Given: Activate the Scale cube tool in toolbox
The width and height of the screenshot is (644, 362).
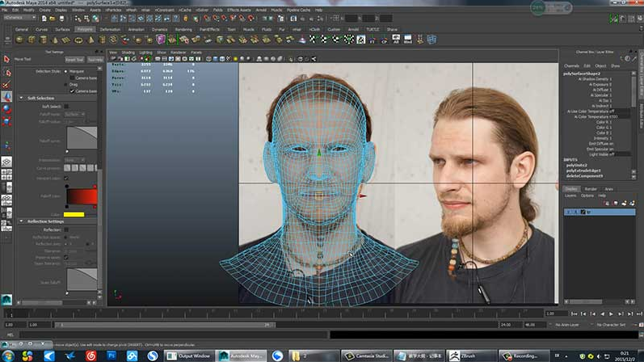Looking at the screenshot, I should [x=6, y=121].
